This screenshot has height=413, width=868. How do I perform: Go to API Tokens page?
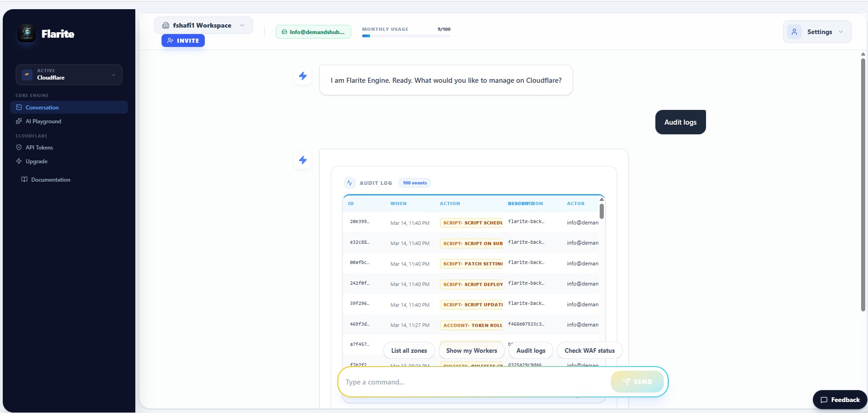(x=39, y=148)
